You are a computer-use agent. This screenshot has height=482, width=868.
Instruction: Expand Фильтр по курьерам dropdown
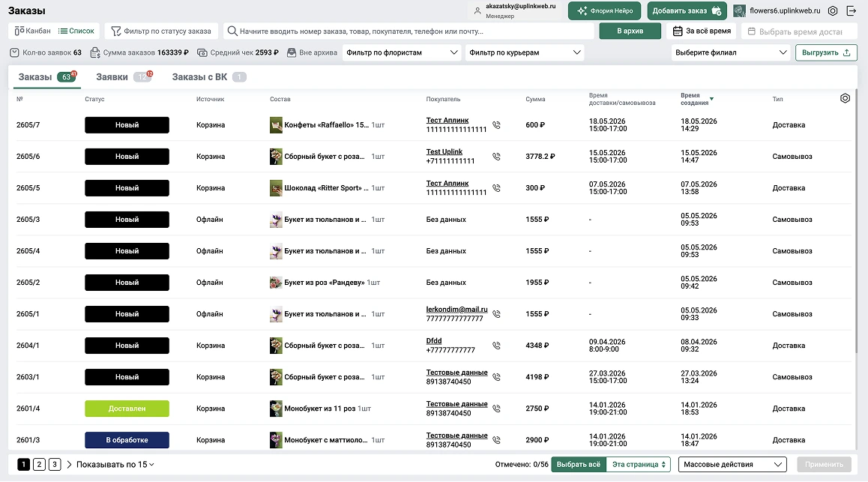coord(524,52)
